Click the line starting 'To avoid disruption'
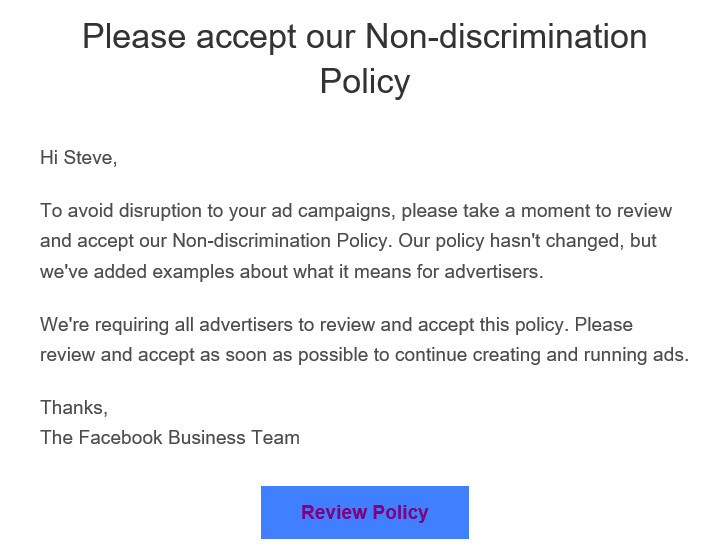 click(356, 211)
